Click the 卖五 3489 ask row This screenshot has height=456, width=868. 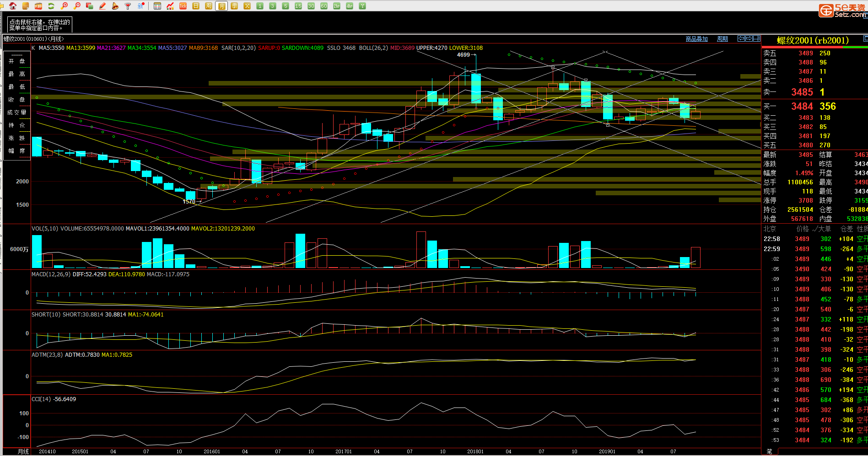814,54
